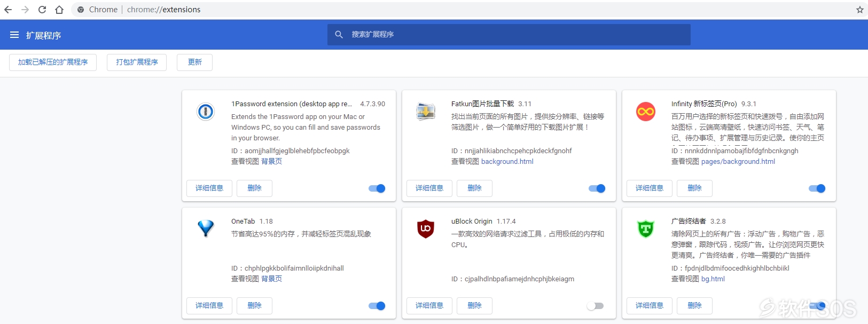Open the browser home page
Image resolution: width=868 pixels, height=324 pixels.
pos(59,10)
